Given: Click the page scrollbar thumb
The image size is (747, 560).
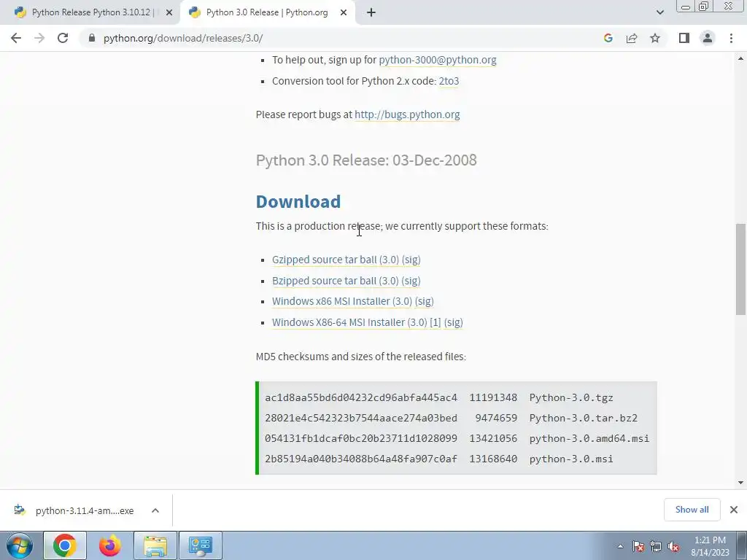Looking at the screenshot, I should point(740,269).
